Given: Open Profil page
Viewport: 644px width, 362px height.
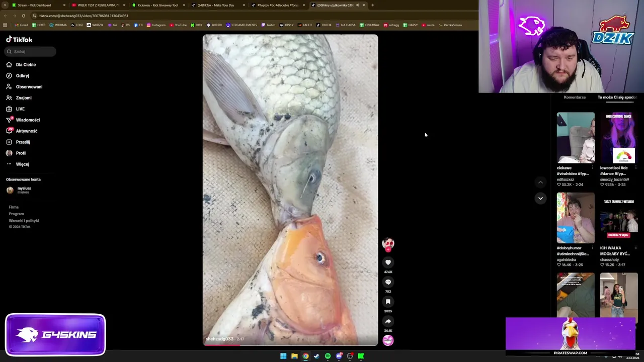Looking at the screenshot, I should [x=21, y=153].
